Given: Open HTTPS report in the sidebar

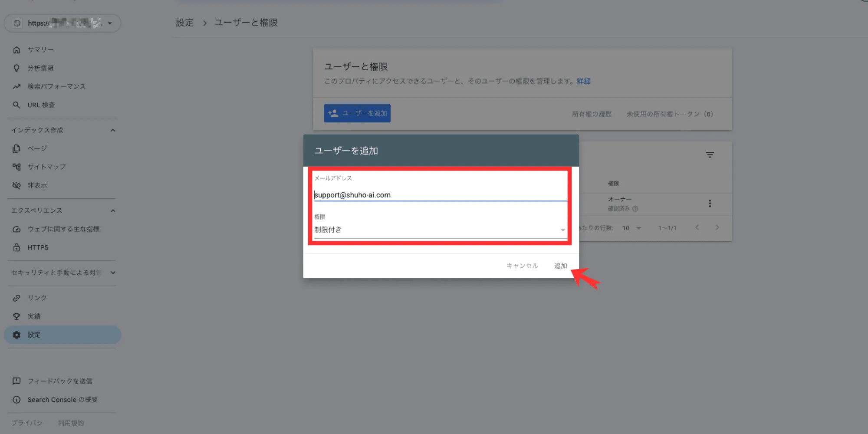Looking at the screenshot, I should (x=38, y=247).
